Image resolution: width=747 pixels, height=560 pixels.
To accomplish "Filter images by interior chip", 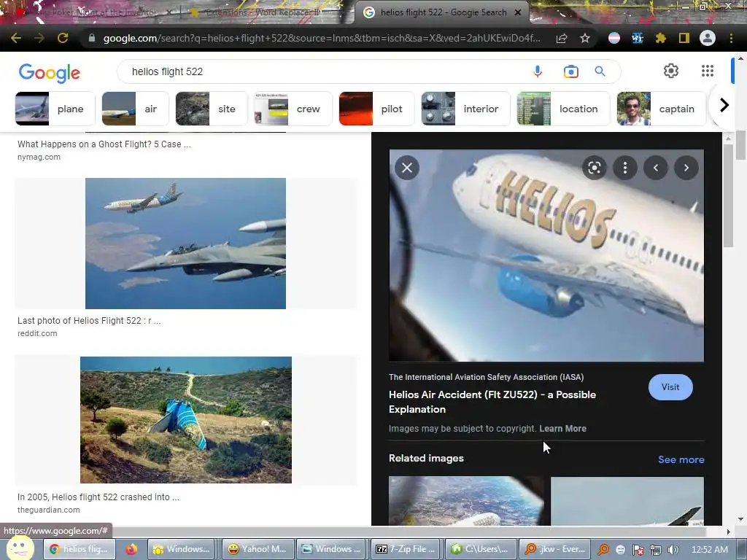I will point(466,109).
